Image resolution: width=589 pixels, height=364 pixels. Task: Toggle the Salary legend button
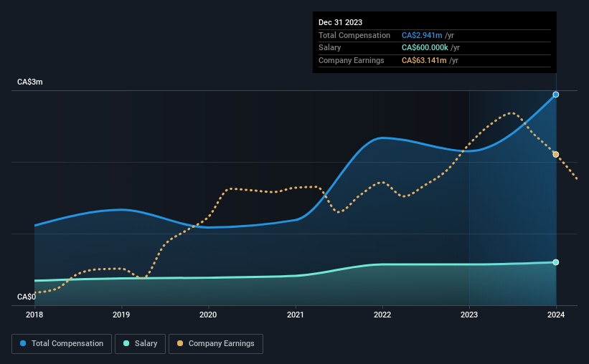click(140, 344)
